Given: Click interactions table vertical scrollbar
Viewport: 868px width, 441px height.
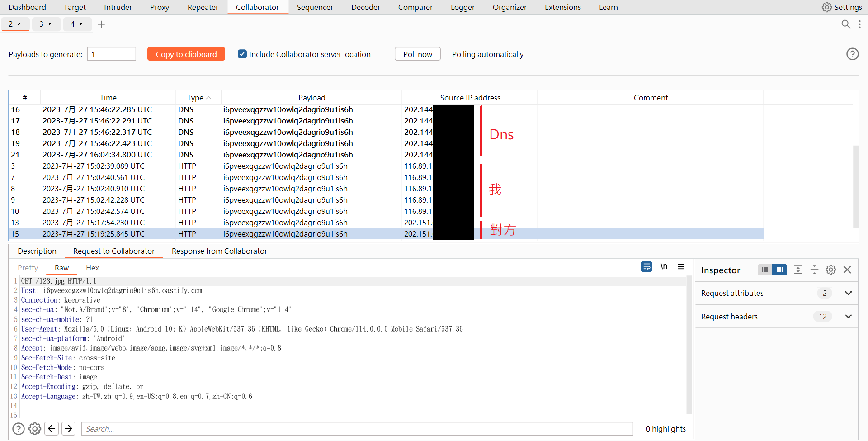Looking at the screenshot, I should click(855, 186).
